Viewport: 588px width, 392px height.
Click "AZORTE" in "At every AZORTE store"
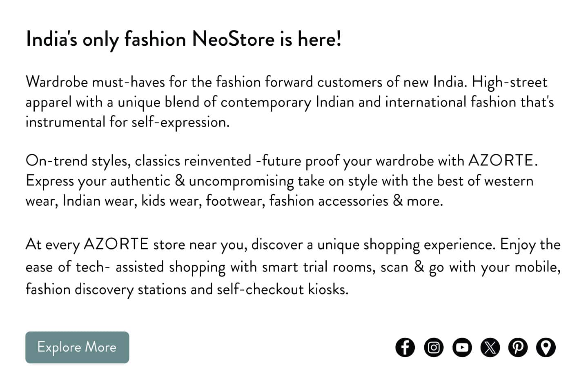click(116, 244)
